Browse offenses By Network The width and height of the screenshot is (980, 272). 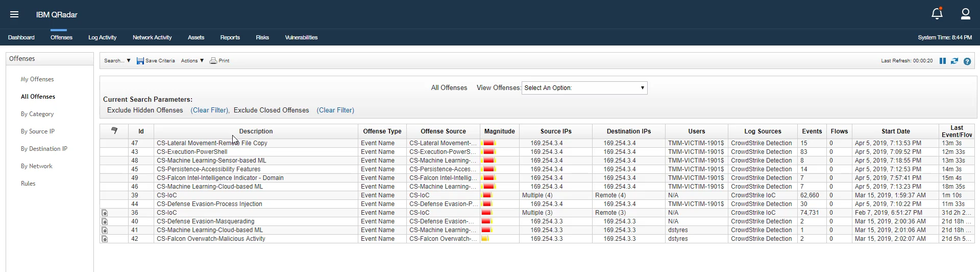point(36,166)
